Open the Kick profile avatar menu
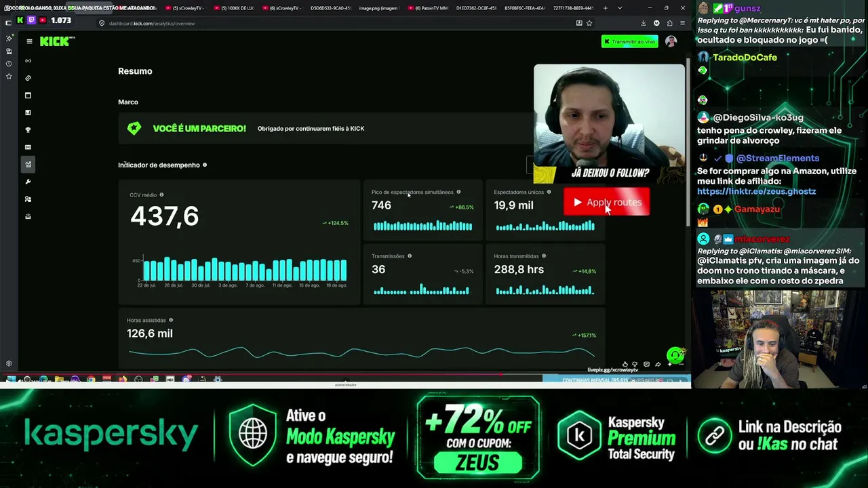 [671, 41]
